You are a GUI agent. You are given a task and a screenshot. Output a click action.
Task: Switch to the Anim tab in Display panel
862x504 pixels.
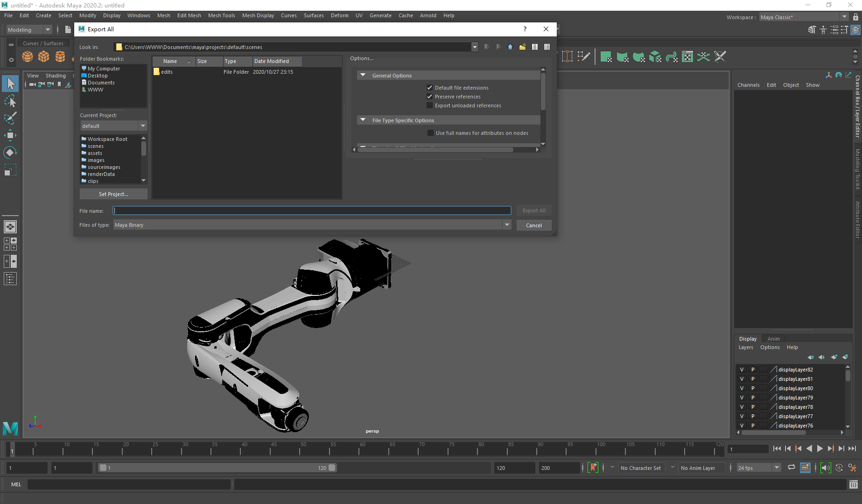[773, 338]
